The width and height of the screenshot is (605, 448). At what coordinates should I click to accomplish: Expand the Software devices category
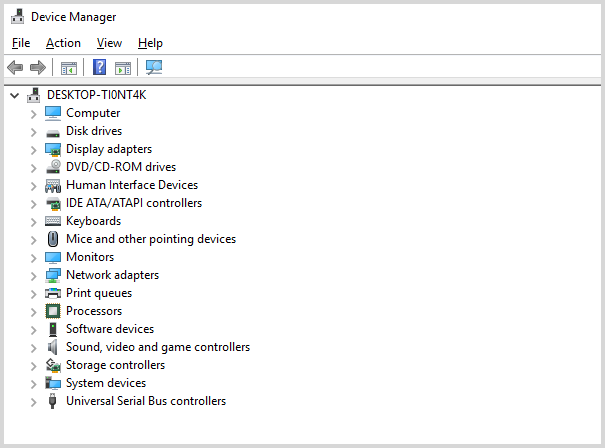[x=34, y=330]
